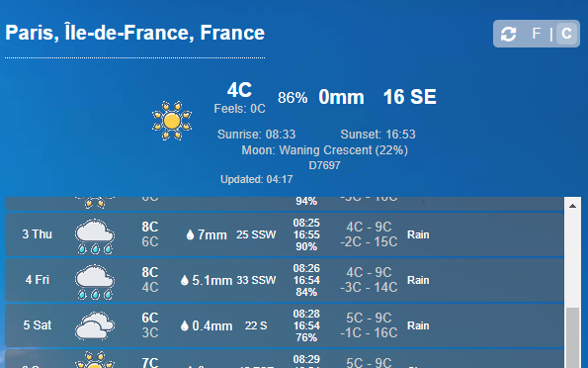The width and height of the screenshot is (588, 368).
Task: Click the rain cloud icon for Friday
Action: click(95, 282)
